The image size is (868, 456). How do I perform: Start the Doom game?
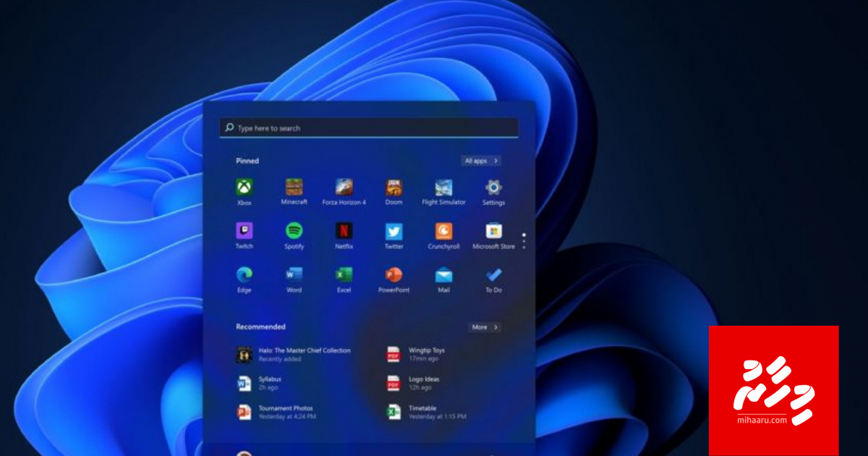pyautogui.click(x=393, y=187)
